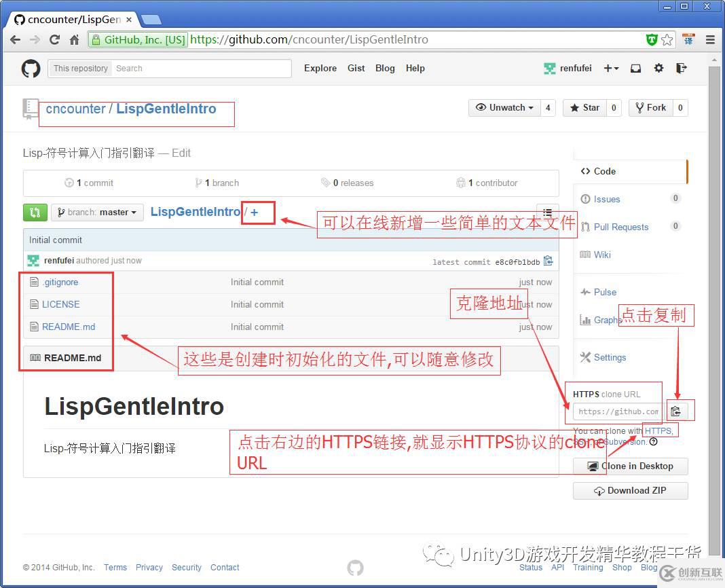Click Gist in the top navigation
This screenshot has height=588, width=725.
[x=356, y=69]
